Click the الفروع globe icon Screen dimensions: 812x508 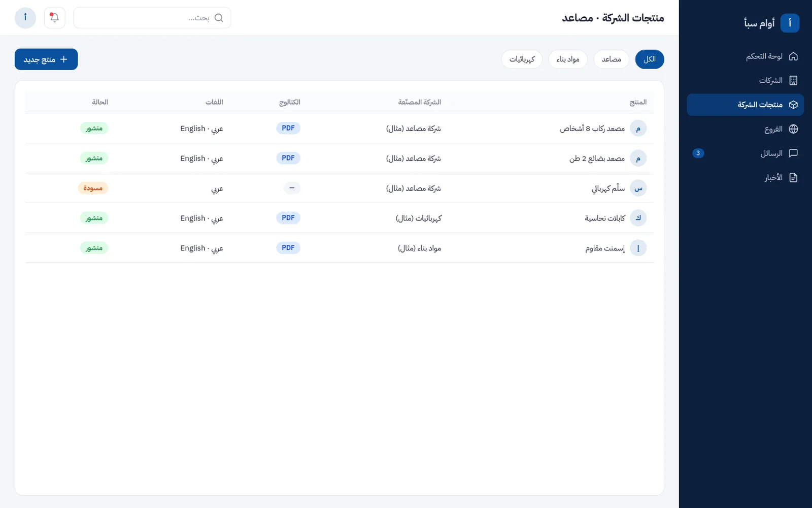793,129
